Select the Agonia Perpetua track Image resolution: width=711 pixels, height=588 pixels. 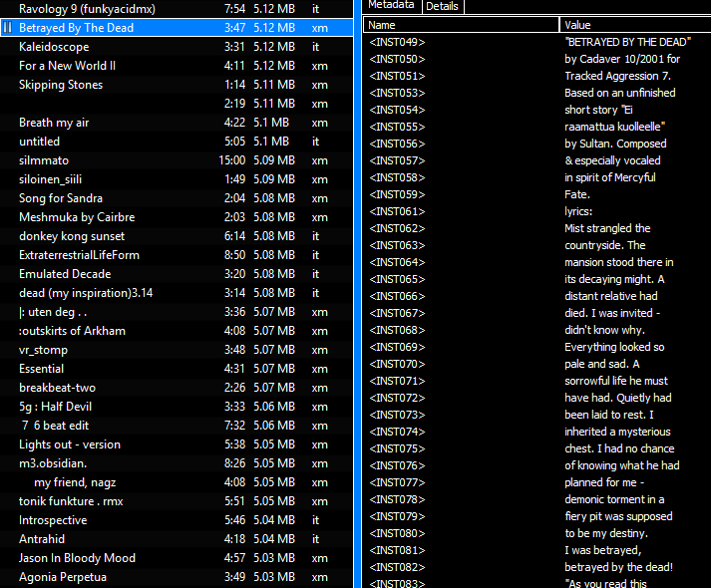[x=62, y=577]
